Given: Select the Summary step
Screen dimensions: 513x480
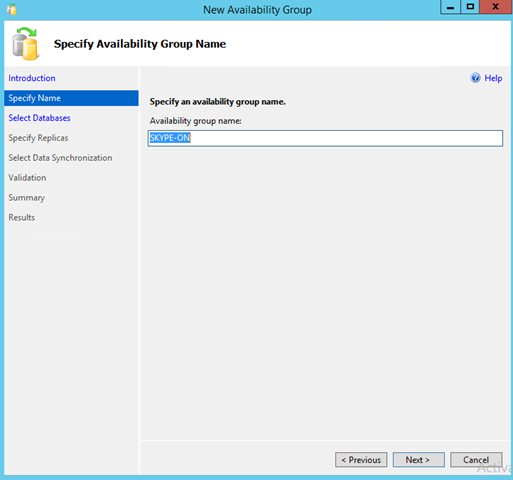Looking at the screenshot, I should pyautogui.click(x=27, y=198).
